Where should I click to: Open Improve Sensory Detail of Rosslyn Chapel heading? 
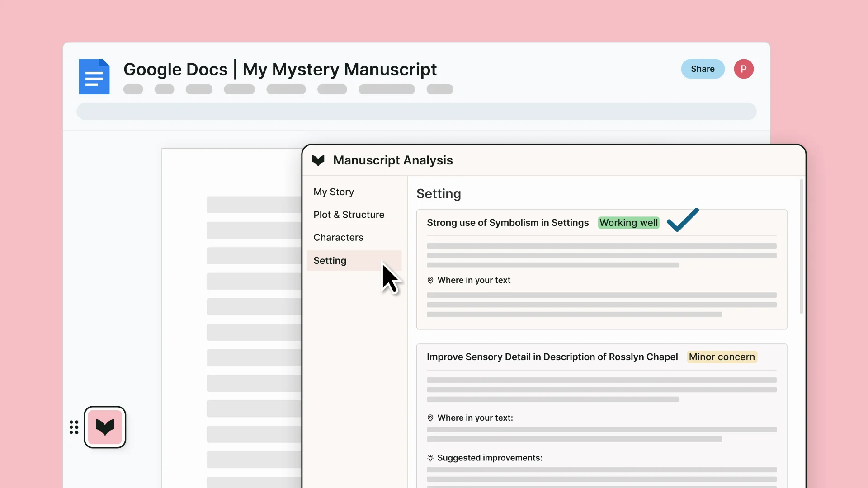(552, 357)
